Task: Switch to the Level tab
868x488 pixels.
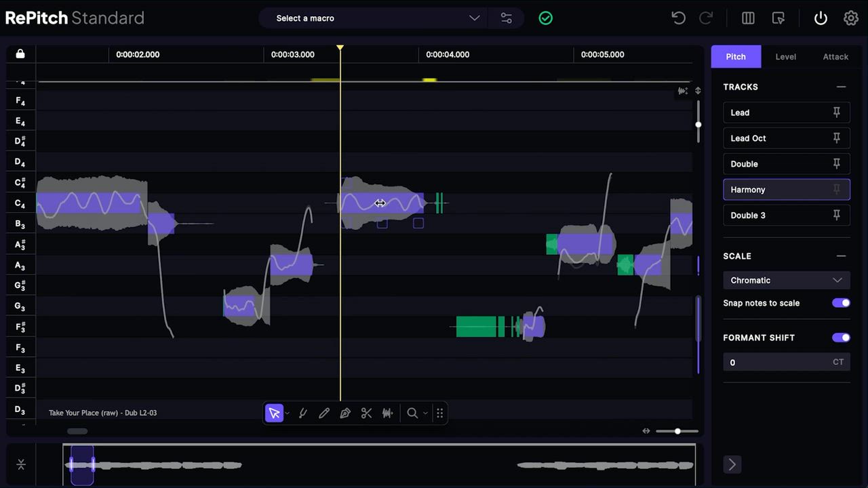Action: pyautogui.click(x=785, y=57)
